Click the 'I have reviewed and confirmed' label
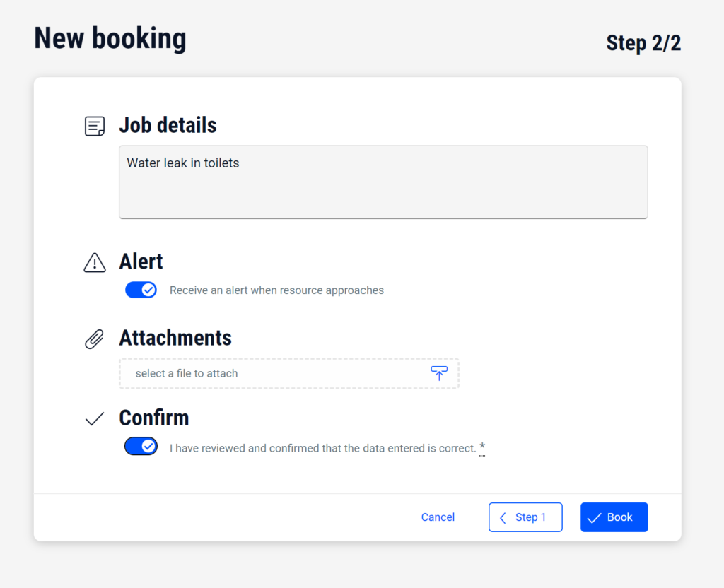724x588 pixels. [x=322, y=448]
